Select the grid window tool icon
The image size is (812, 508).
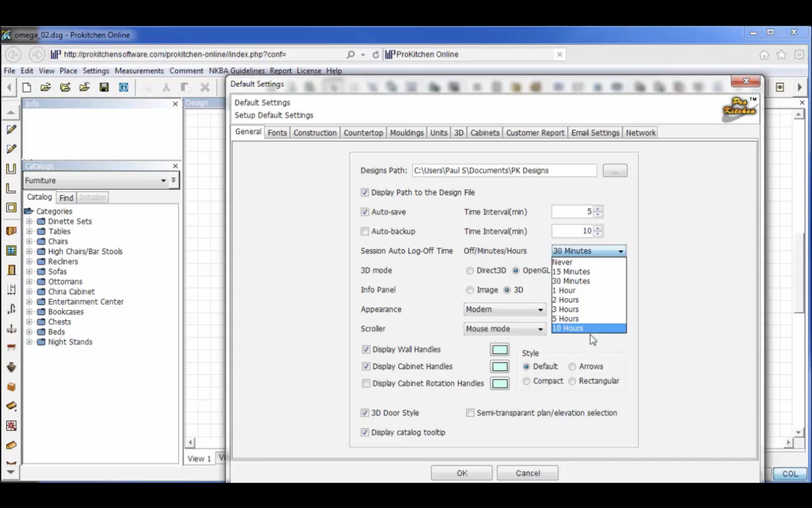(x=11, y=251)
